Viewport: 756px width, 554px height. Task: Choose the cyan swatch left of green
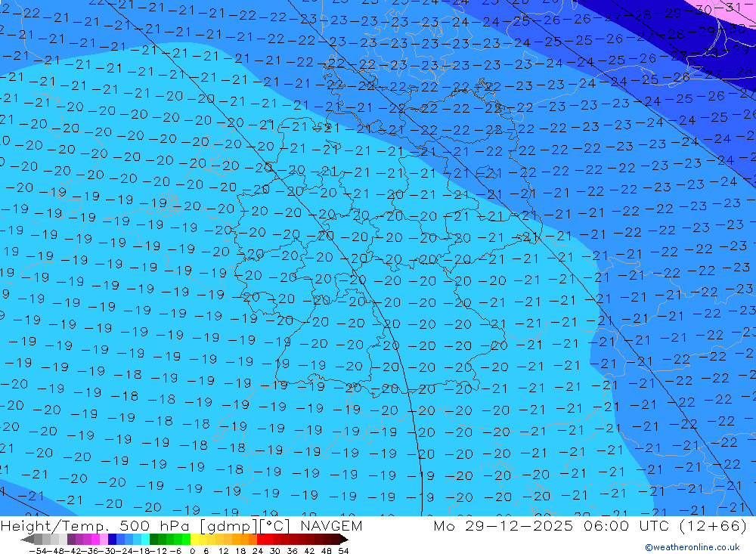click(144, 540)
